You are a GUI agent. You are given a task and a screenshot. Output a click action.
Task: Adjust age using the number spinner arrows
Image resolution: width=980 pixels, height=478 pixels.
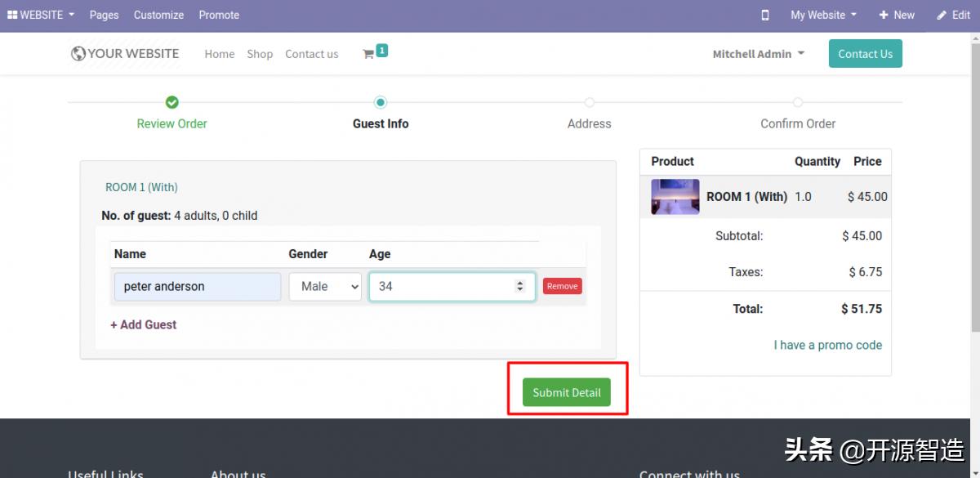(519, 287)
